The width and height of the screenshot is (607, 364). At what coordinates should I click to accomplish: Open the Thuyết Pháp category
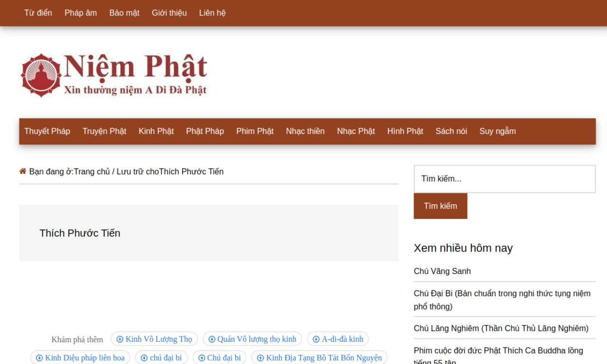click(47, 131)
